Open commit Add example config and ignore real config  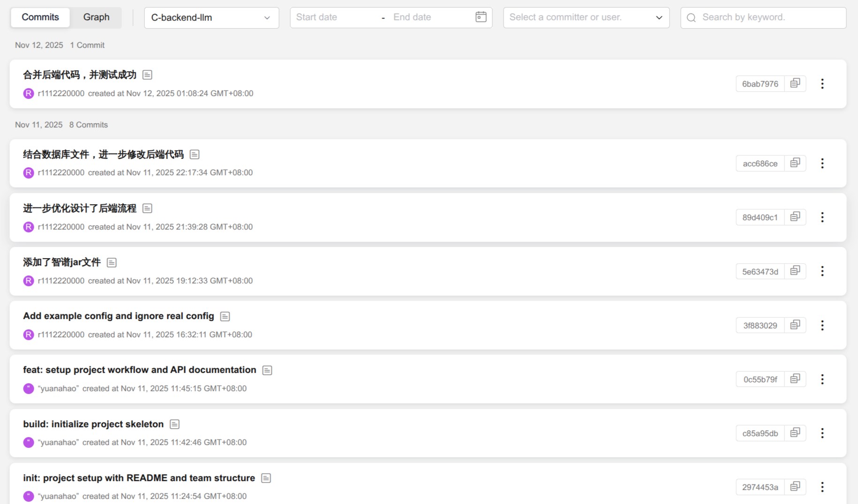(119, 316)
